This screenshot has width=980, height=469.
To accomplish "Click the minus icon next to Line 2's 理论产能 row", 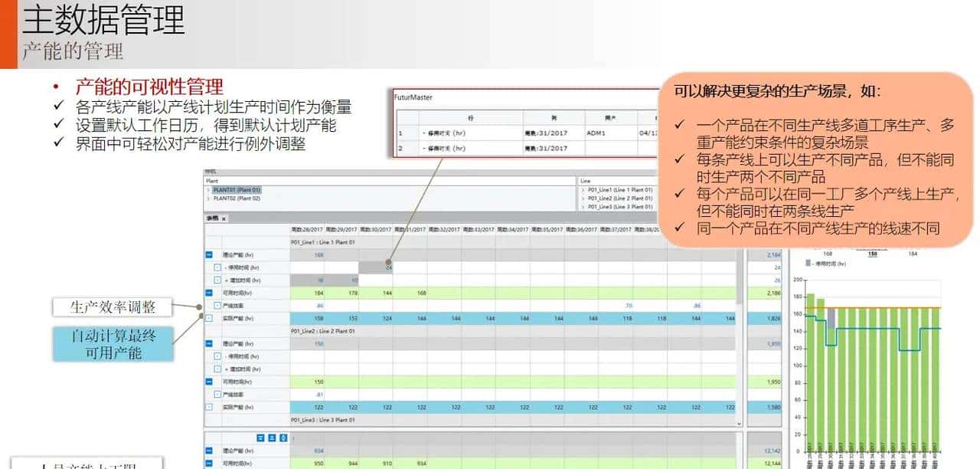I will (208, 343).
